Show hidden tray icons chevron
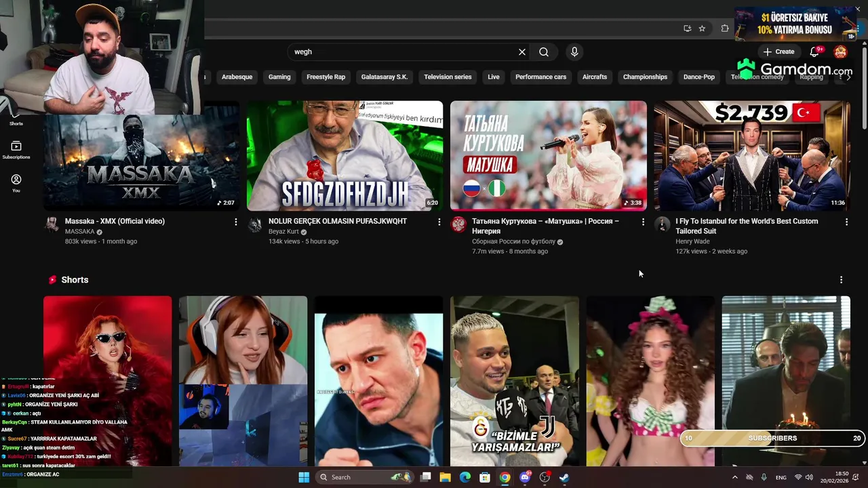This screenshot has height=488, width=868. [734, 477]
